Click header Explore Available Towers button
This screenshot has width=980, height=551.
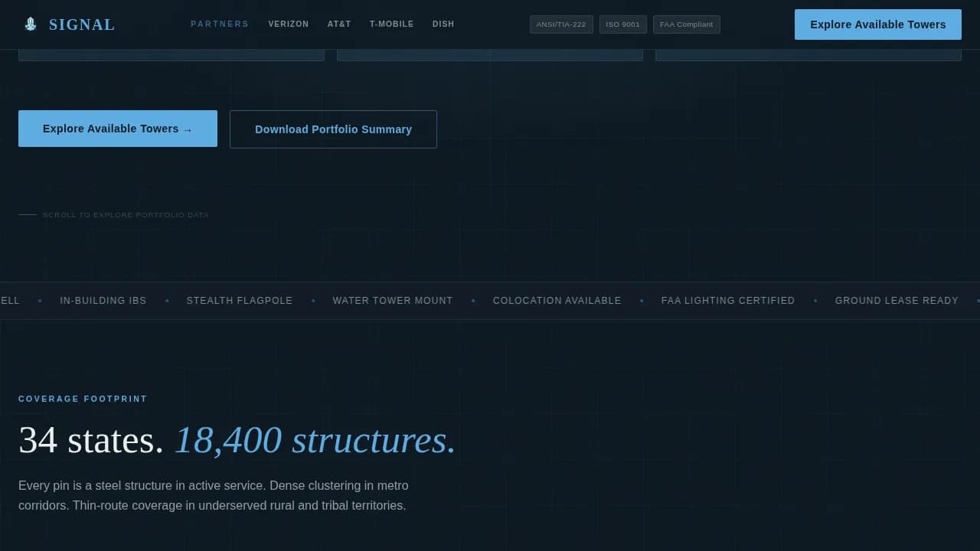click(x=878, y=24)
